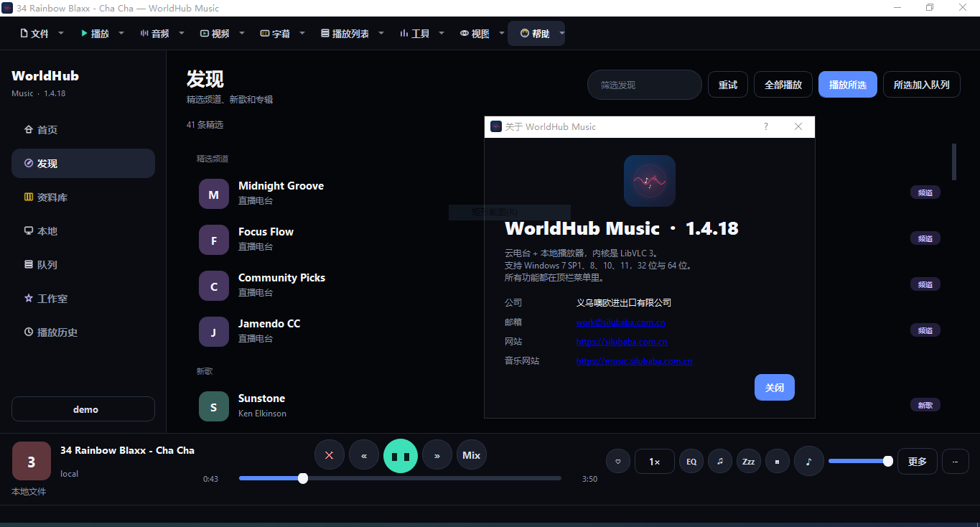980x527 pixels.
Task: Open work@silubaba.com.cn email link
Action: (621, 322)
